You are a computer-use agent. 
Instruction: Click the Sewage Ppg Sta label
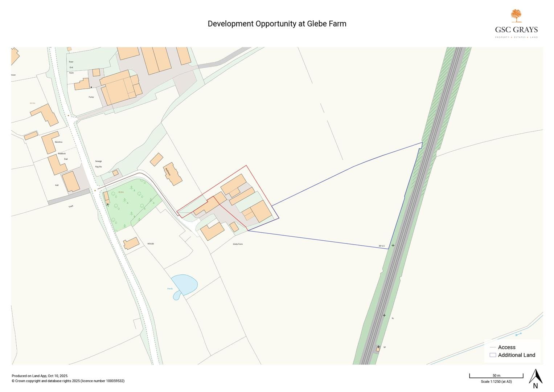tap(98, 164)
